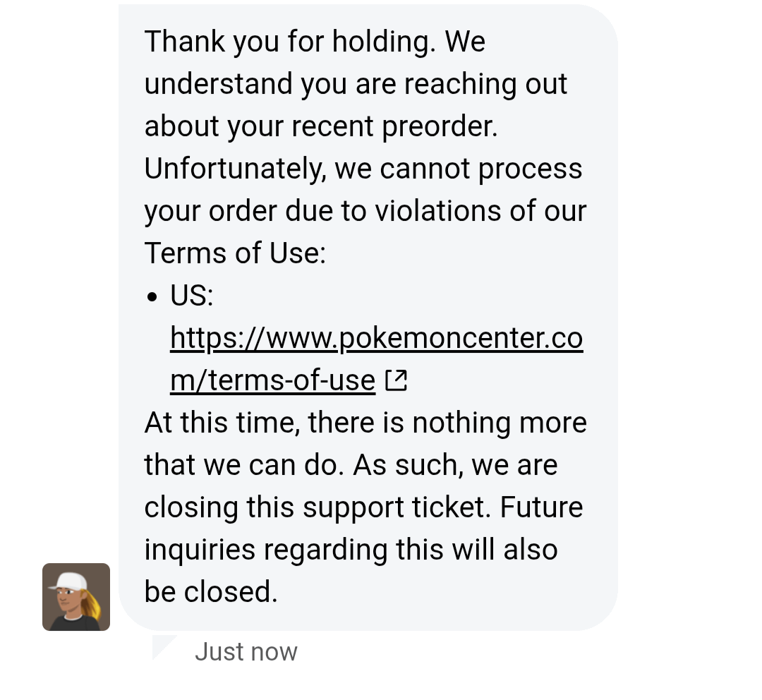The image size is (762, 700).
Task: Click "about your recent preorder." line
Action: pos(321,127)
